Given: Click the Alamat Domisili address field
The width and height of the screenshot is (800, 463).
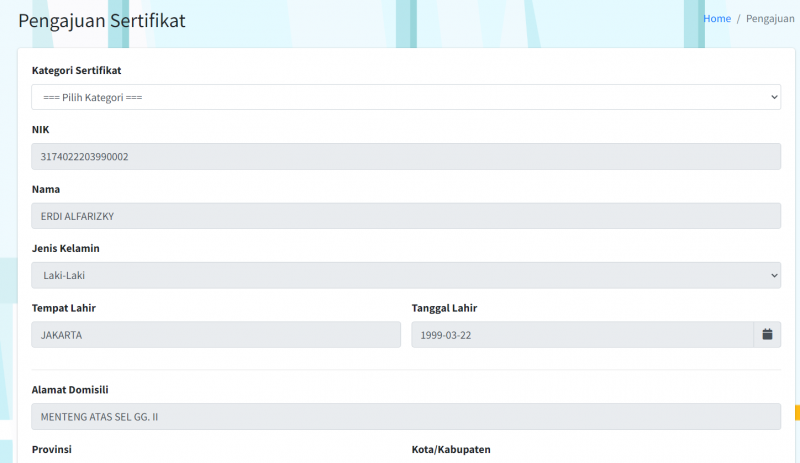Looking at the screenshot, I should click(x=405, y=416).
